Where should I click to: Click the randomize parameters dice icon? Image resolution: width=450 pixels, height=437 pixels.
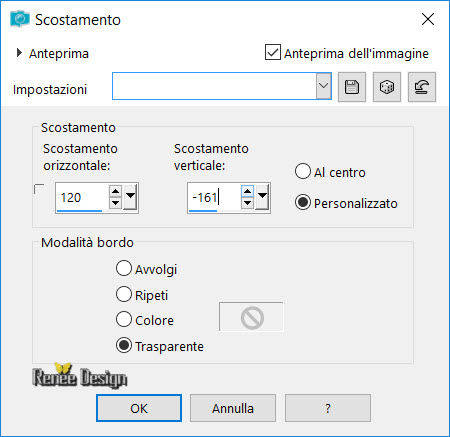click(387, 87)
